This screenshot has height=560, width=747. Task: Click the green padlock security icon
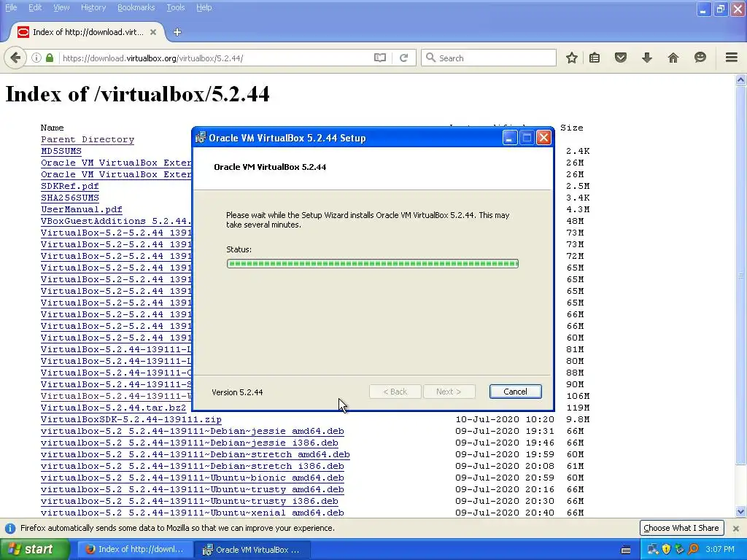coord(50,58)
